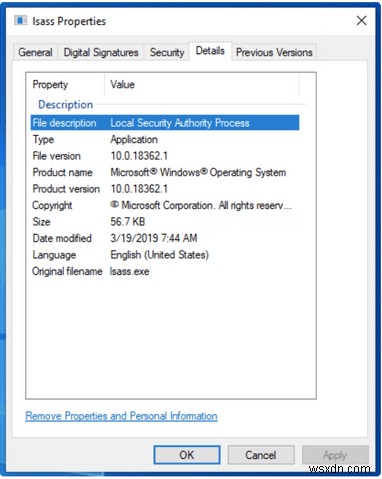Image resolution: width=382 pixels, height=479 pixels.
Task: Click the File version value 10.0.18362.1
Action: tap(139, 156)
